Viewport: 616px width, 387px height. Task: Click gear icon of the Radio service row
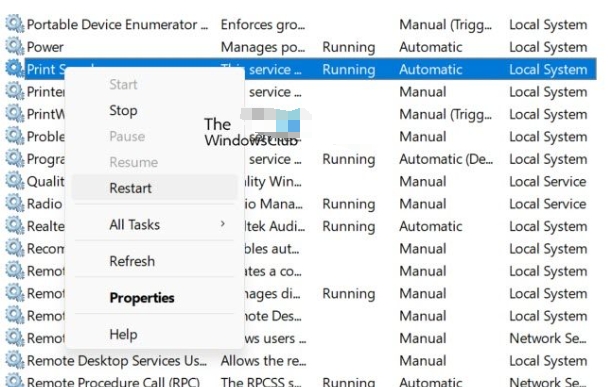tap(15, 203)
